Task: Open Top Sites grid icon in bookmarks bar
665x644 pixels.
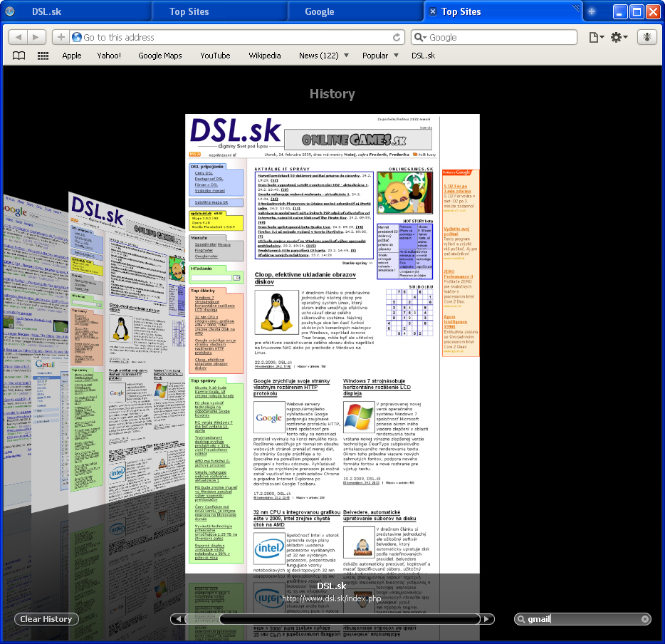Action: (43, 56)
